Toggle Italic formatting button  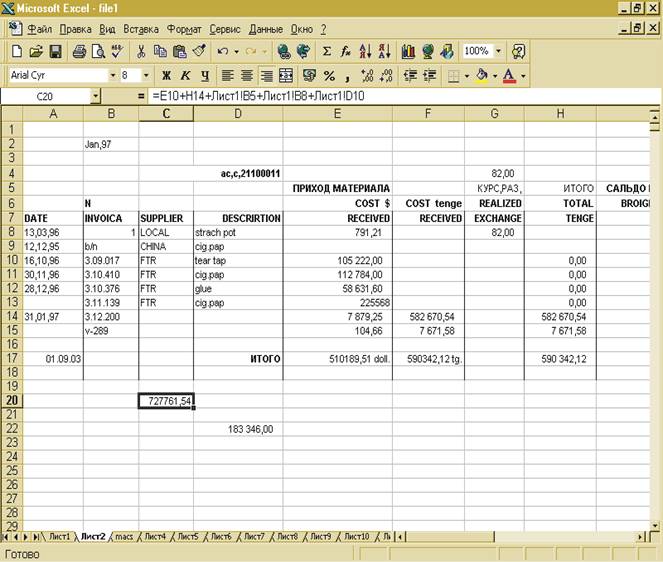pos(185,75)
